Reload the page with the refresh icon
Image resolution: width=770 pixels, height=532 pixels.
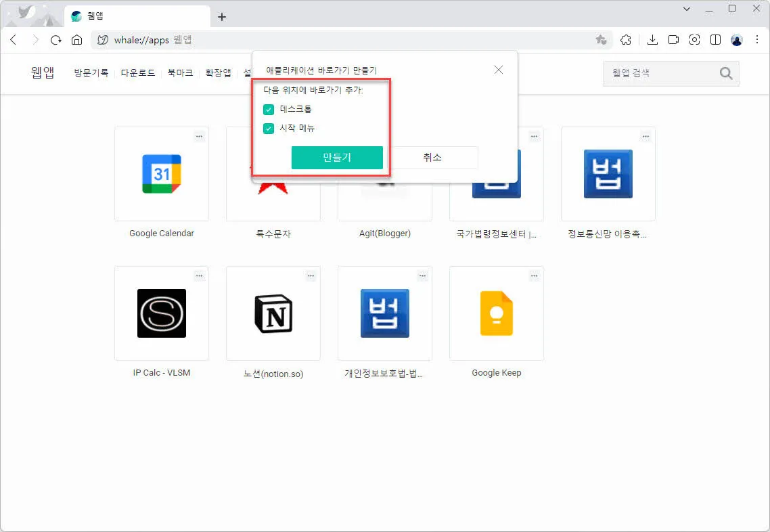56,40
